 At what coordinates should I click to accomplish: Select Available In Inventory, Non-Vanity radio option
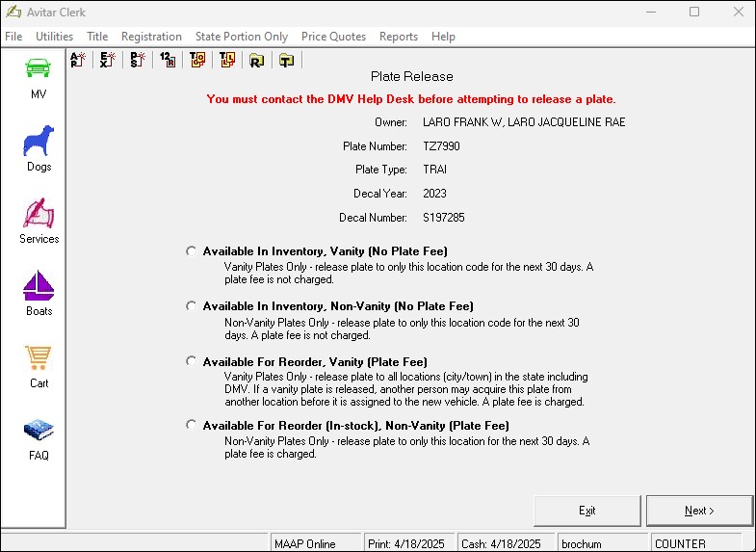[x=192, y=305]
